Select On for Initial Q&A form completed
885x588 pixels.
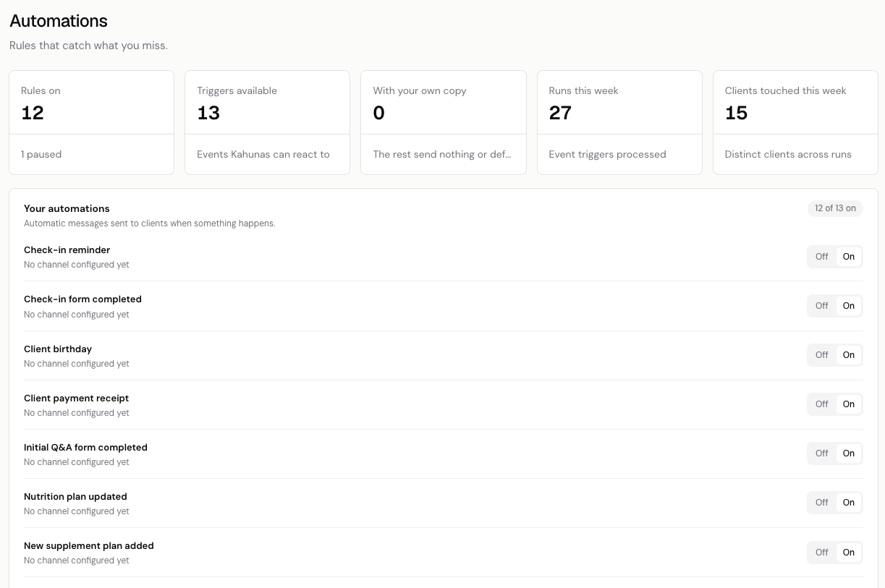pos(849,453)
